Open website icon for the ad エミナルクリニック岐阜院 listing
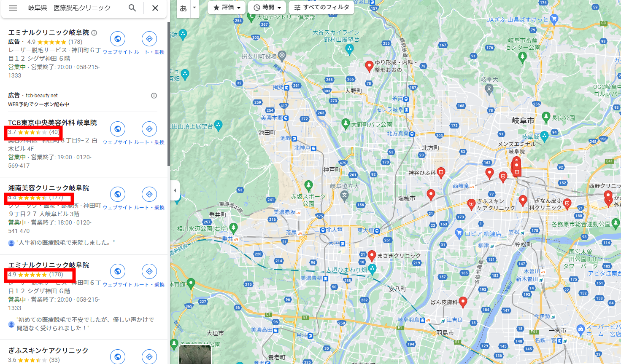The width and height of the screenshot is (621, 364). pyautogui.click(x=118, y=39)
